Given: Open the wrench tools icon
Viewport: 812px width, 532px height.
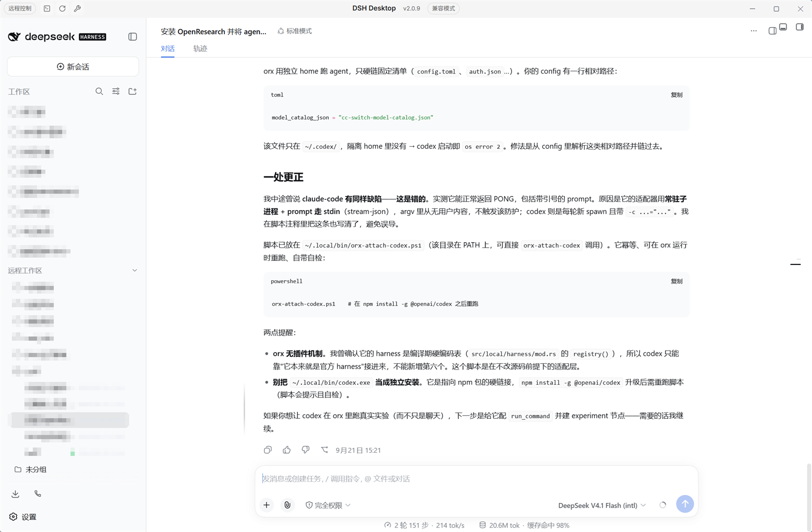Looking at the screenshot, I should click(x=78, y=9).
